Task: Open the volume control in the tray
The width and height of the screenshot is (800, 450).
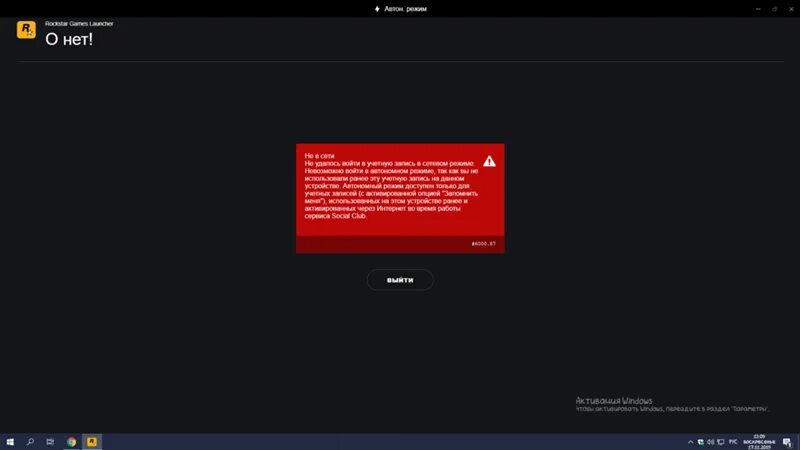Action: pyautogui.click(x=710, y=442)
